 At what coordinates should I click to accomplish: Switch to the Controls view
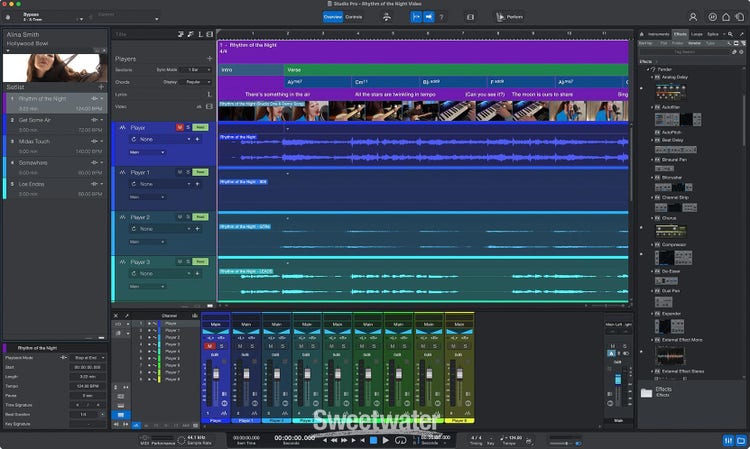click(x=353, y=17)
